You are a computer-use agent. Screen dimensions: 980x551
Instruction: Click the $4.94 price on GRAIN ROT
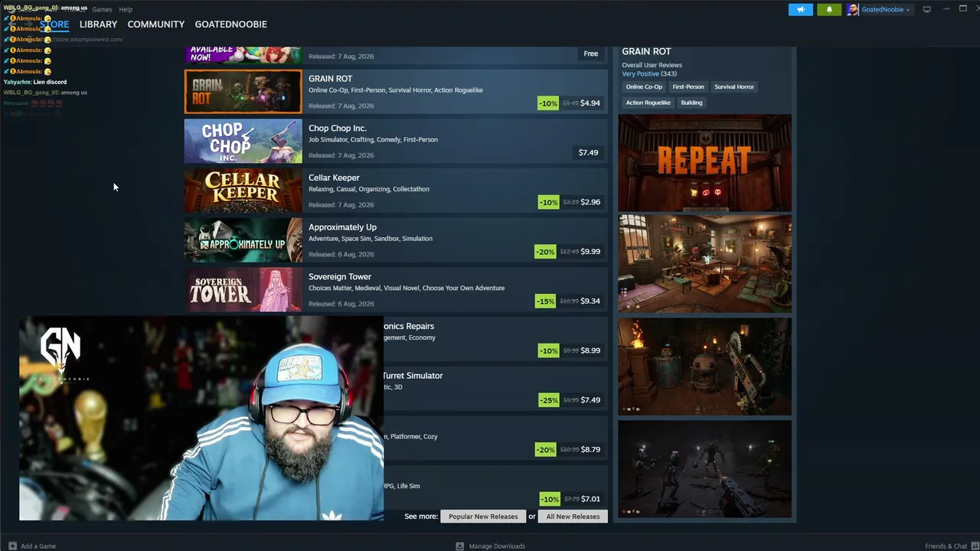[x=590, y=103]
